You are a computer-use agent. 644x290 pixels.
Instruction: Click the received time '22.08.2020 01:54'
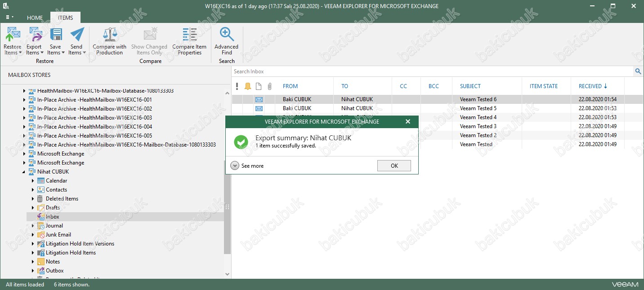coord(597,99)
